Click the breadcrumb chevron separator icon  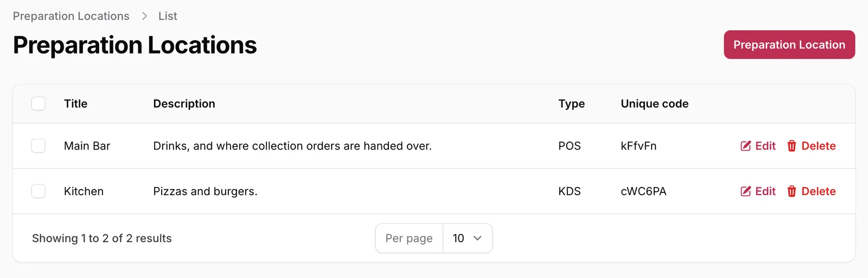click(144, 16)
